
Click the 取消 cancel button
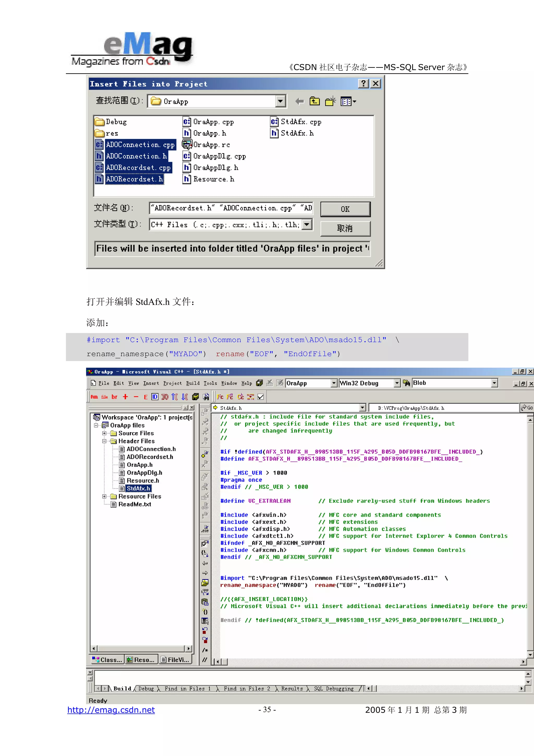345,228
